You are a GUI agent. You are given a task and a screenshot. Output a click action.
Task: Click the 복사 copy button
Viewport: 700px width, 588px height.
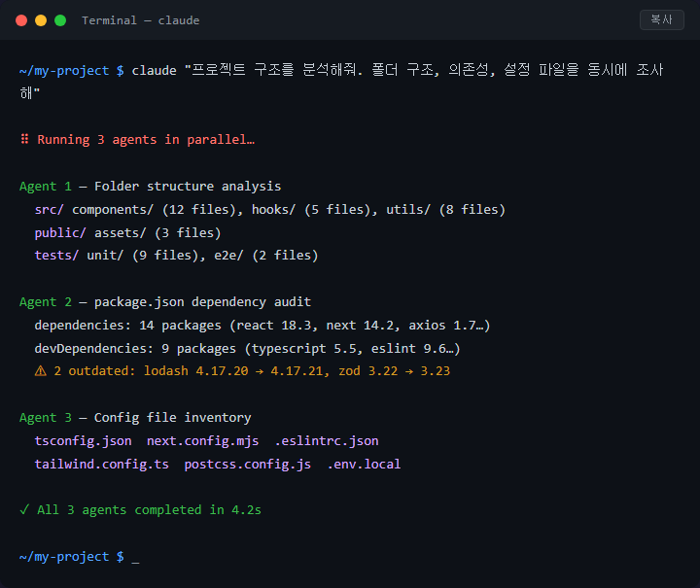tap(662, 19)
